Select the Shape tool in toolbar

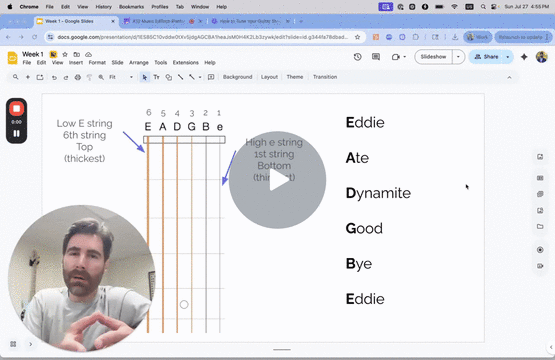tap(168, 77)
